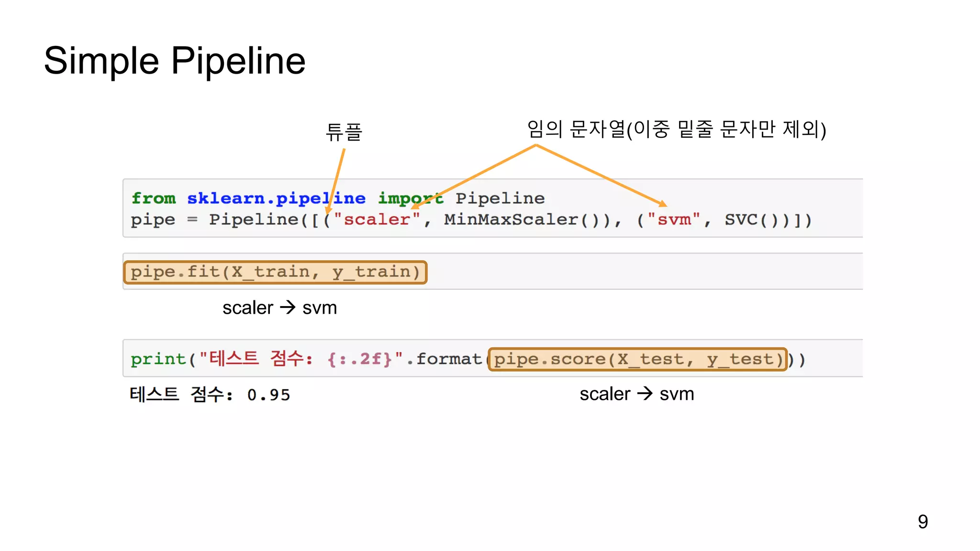The image size is (980, 551).
Task: Click the page number 9
Action: pyautogui.click(x=923, y=521)
